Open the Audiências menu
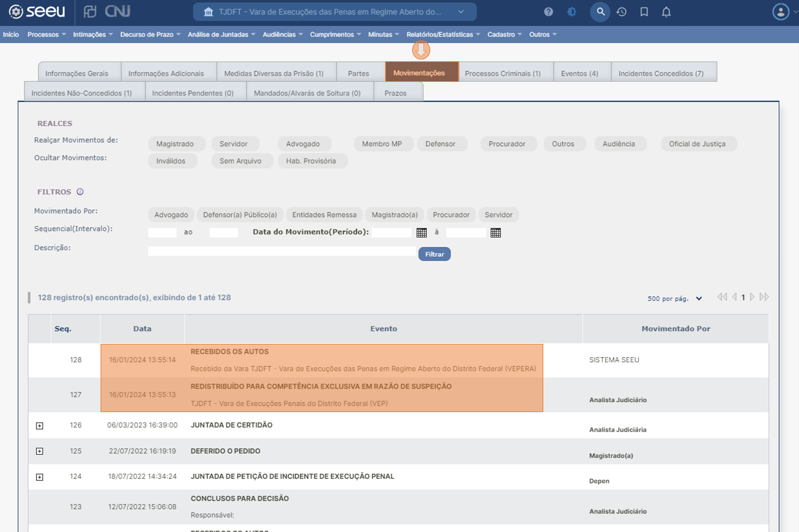799x532 pixels. point(283,35)
